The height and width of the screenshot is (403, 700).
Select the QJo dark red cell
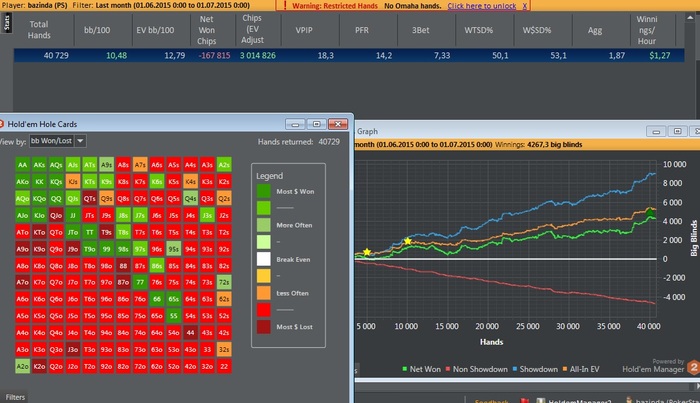(x=56, y=215)
